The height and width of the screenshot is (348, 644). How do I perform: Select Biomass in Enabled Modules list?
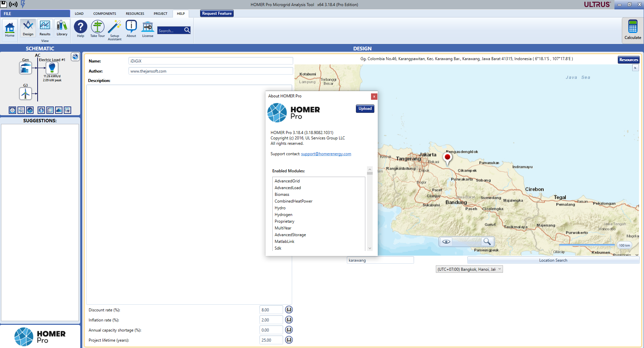pos(282,194)
